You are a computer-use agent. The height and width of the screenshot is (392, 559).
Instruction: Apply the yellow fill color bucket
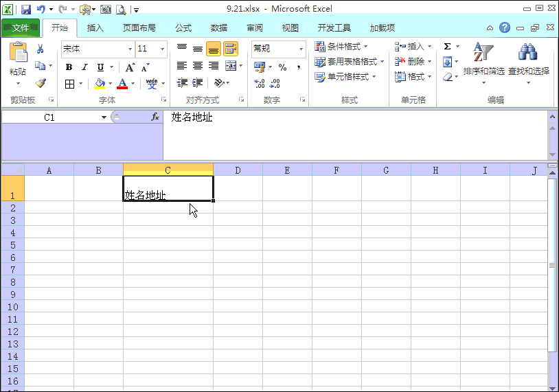pos(100,84)
